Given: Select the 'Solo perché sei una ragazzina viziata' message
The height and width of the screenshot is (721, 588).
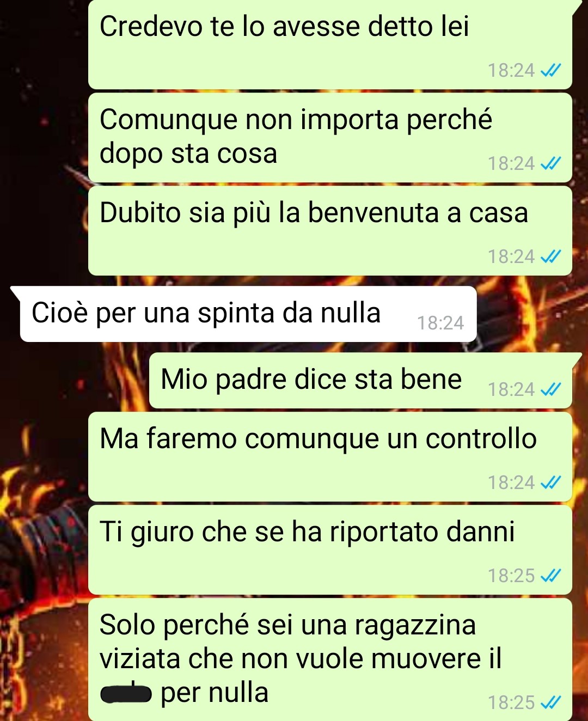Looking at the screenshot, I should (330, 659).
